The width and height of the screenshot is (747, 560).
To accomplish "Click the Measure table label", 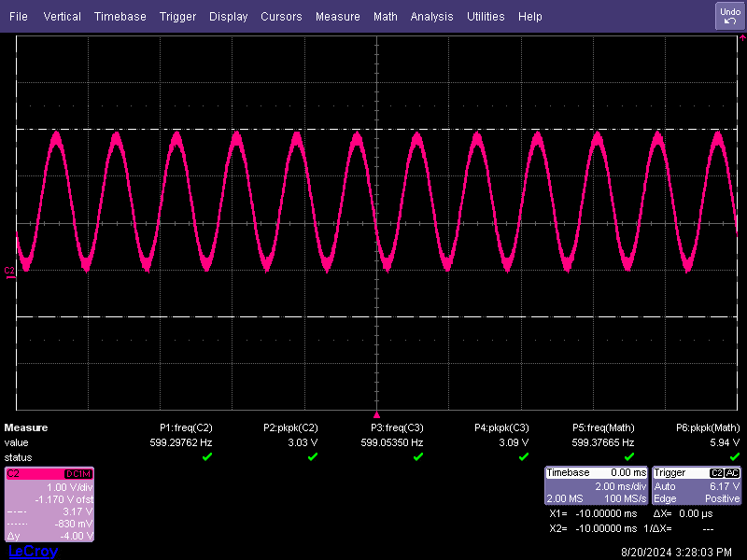I will pyautogui.click(x=26, y=427).
